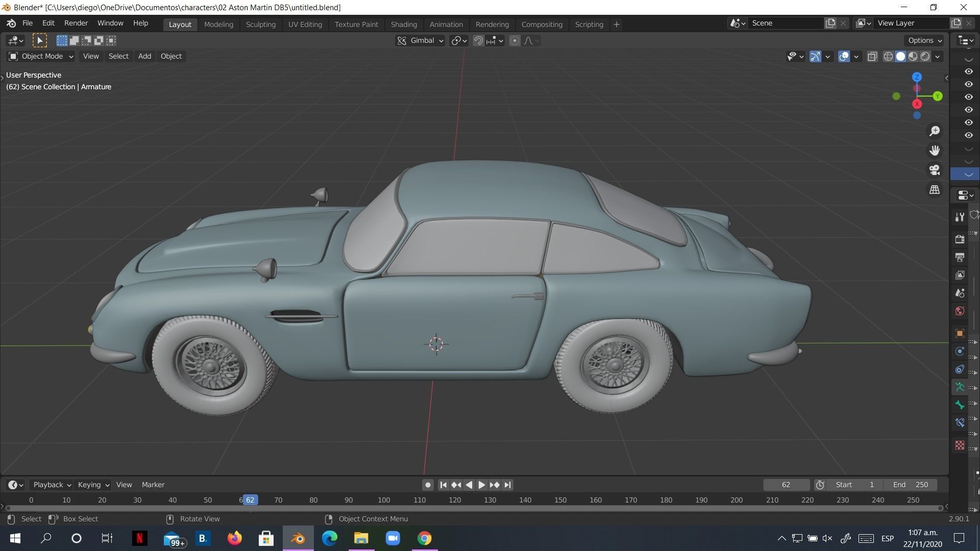Open the snapping options dropdown
The height and width of the screenshot is (551, 980).
[495, 41]
